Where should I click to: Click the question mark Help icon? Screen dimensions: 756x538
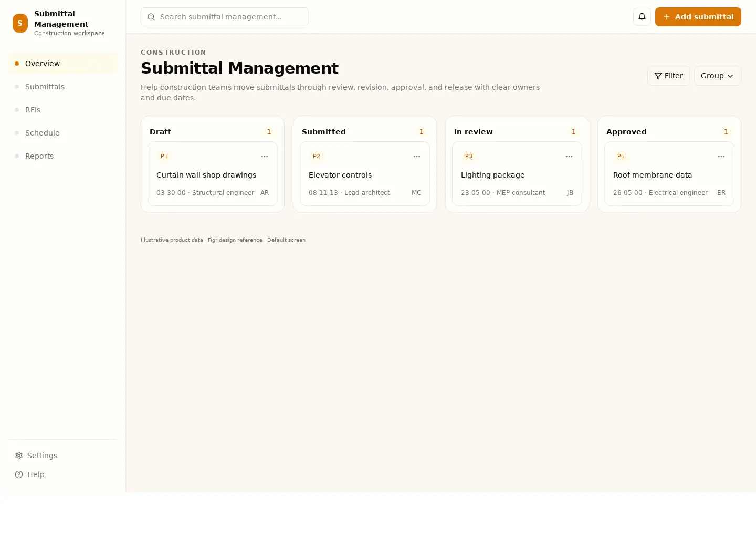click(19, 474)
